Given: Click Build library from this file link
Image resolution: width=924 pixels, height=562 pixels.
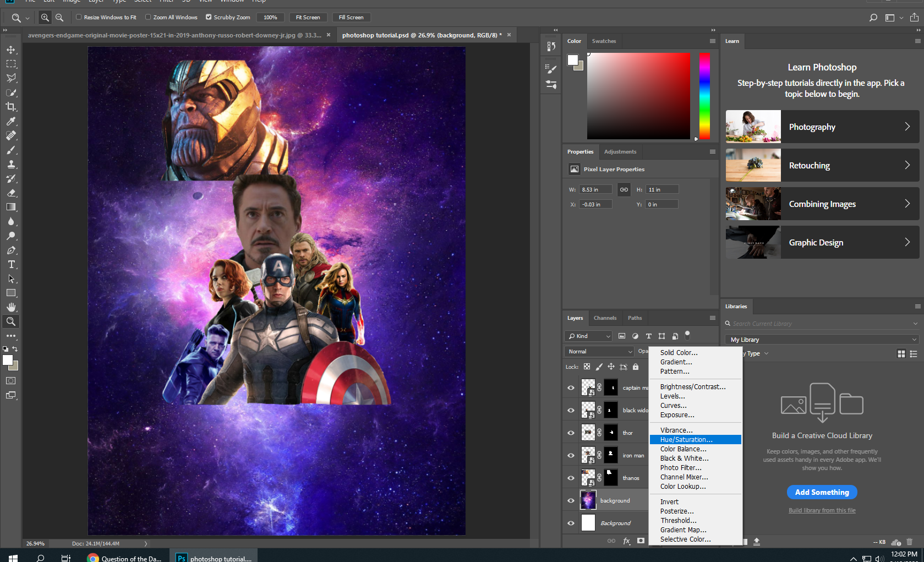Looking at the screenshot, I should click(822, 510).
